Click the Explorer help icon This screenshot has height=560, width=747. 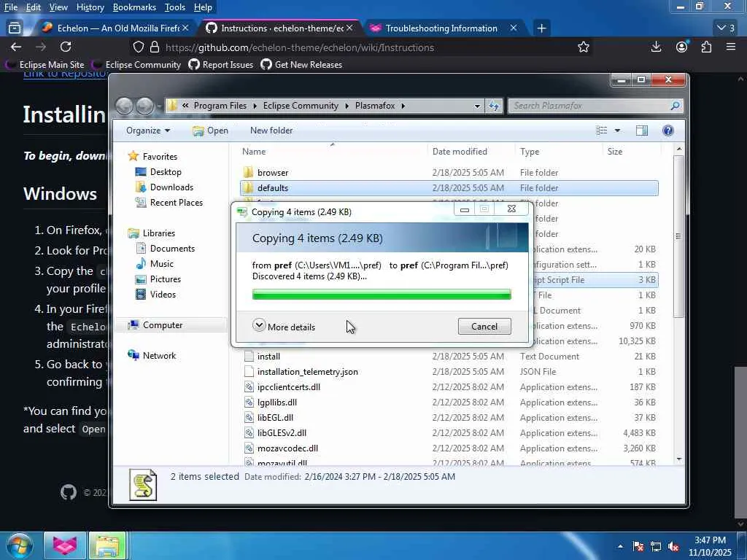click(668, 131)
